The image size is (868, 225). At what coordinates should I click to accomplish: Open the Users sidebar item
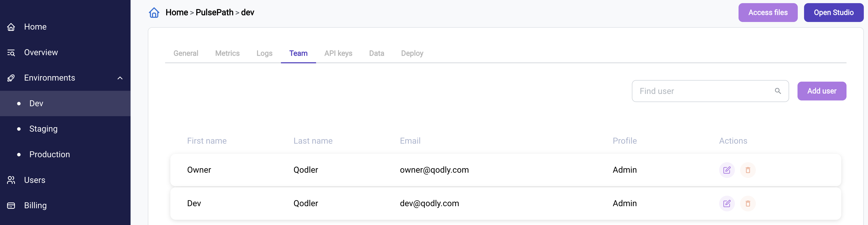tap(65, 180)
